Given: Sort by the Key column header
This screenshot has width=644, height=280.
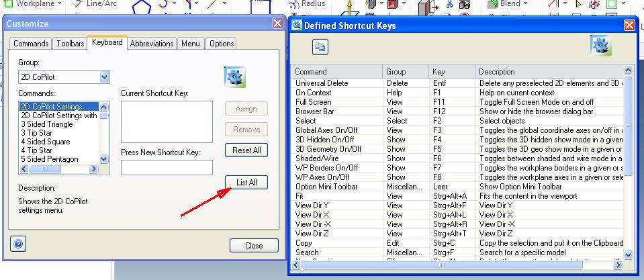Looking at the screenshot, I should [452, 72].
